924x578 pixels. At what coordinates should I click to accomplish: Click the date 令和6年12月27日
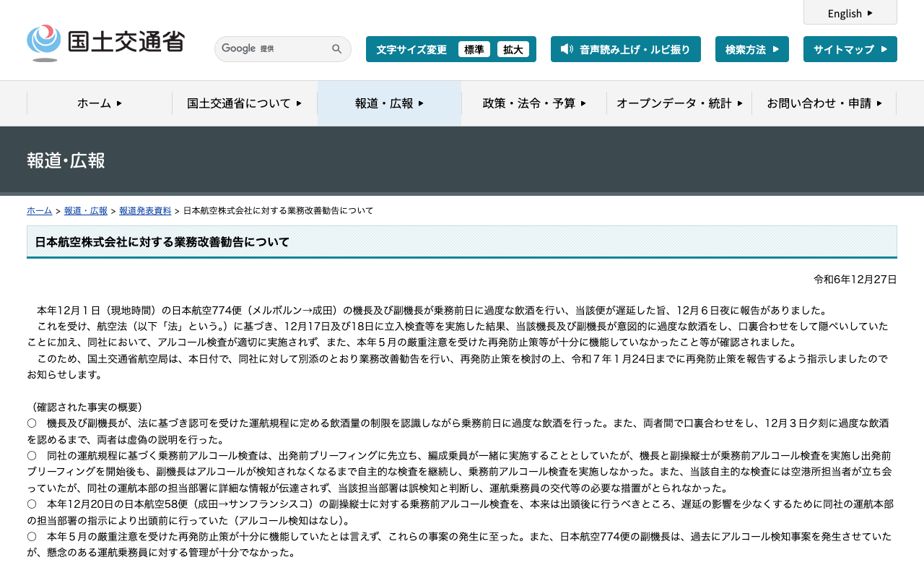pos(855,280)
